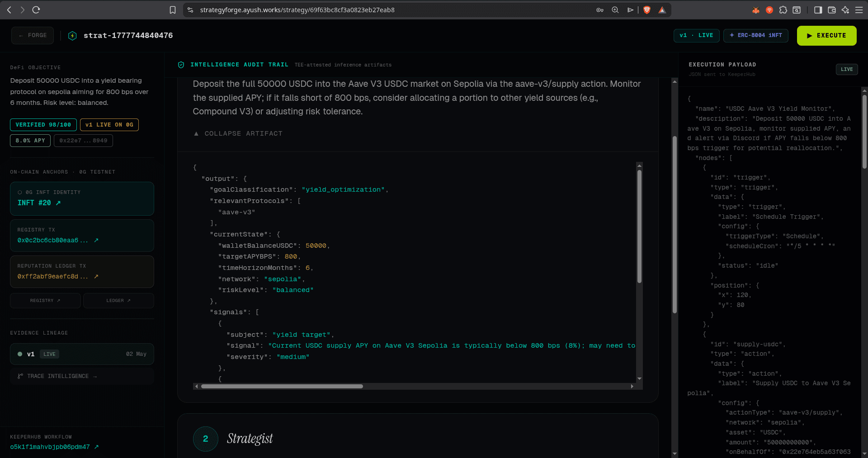Run the strategy with the EXECUTE button
The width and height of the screenshot is (868, 458).
tap(826, 35)
